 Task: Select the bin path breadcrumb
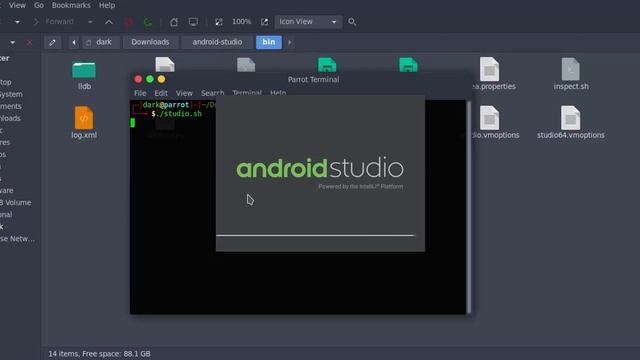269,42
